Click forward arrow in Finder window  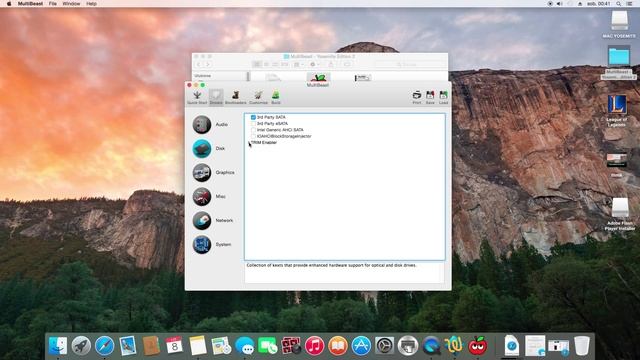tap(207, 64)
